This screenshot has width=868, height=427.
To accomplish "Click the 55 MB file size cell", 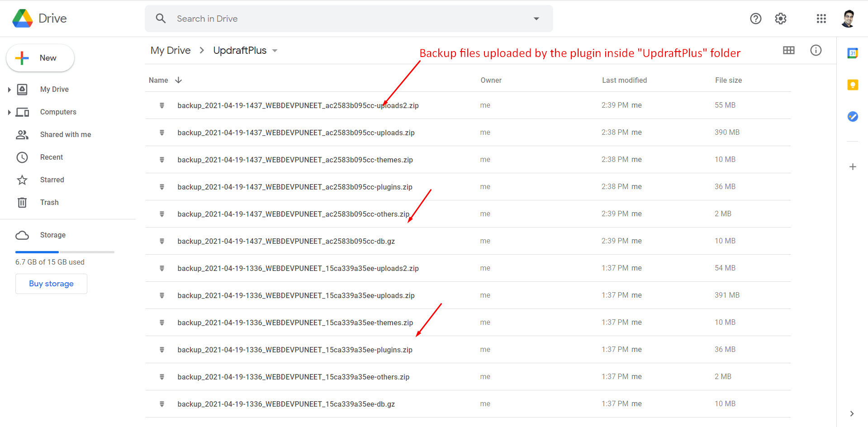I will coord(725,105).
